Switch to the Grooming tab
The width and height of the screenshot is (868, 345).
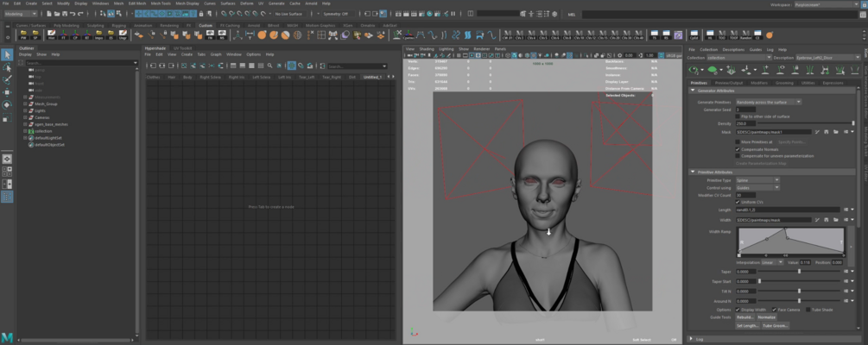784,83
